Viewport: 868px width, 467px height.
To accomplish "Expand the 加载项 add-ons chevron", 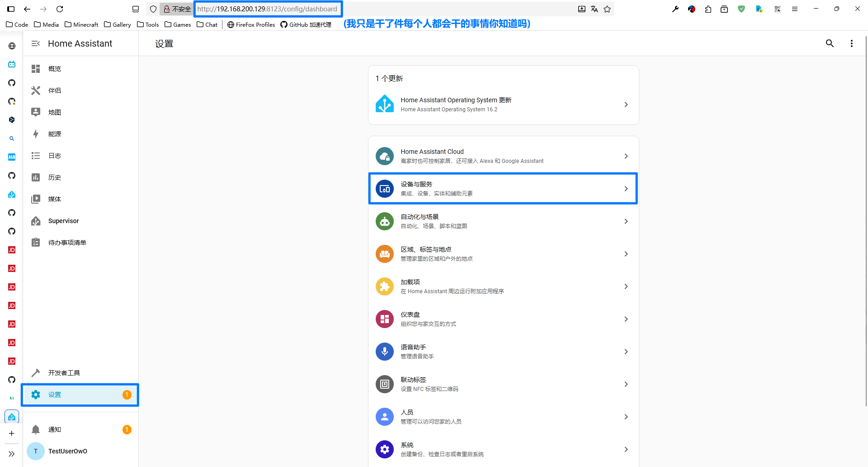I will pyautogui.click(x=626, y=286).
